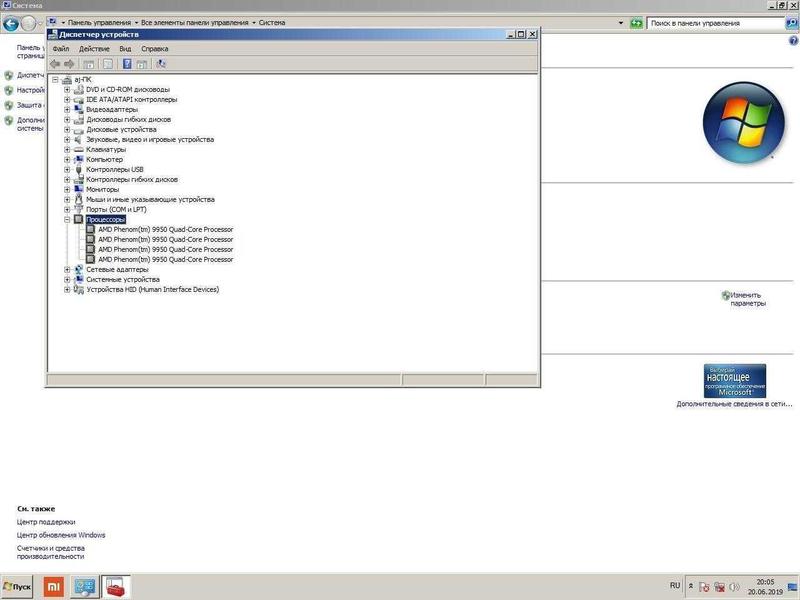Click the Процессоры chip icon
The image size is (800, 600).
pos(79,219)
